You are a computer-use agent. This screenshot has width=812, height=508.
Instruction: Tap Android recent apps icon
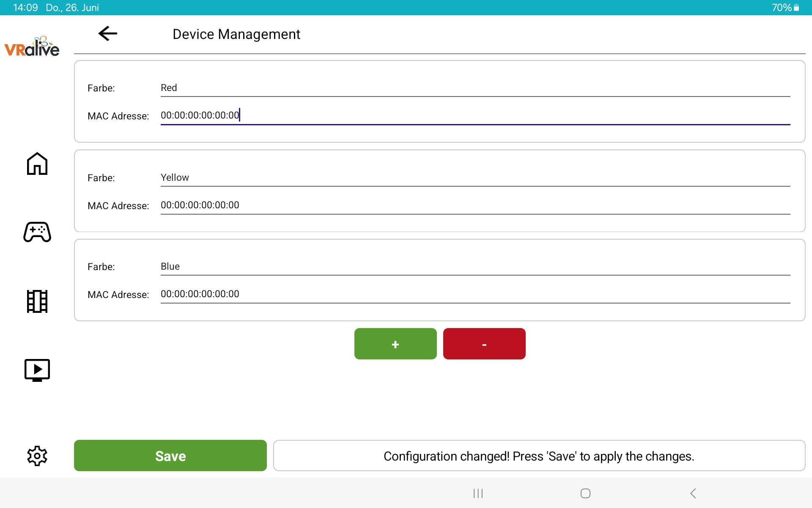tap(478, 493)
